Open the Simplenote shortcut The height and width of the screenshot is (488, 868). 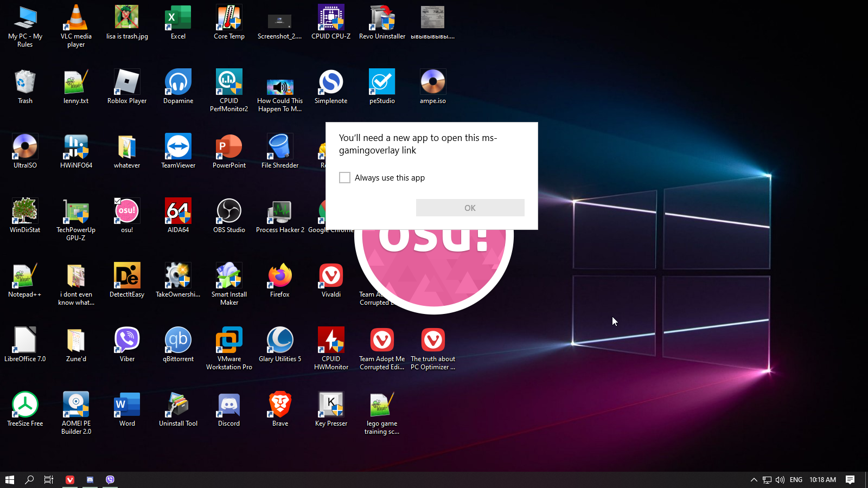331,87
